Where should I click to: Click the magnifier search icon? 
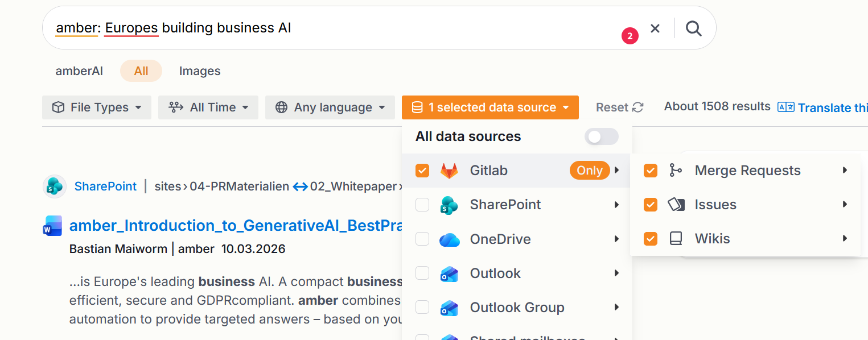point(693,28)
